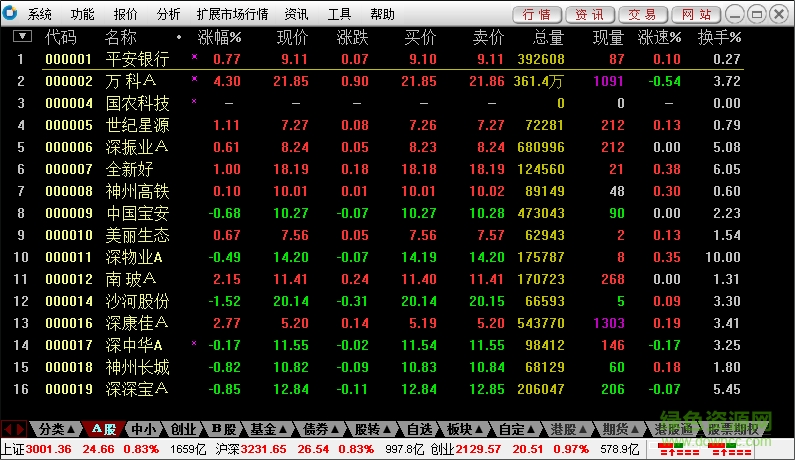Switch to the 创业 tab
795x460 pixels.
click(x=183, y=429)
